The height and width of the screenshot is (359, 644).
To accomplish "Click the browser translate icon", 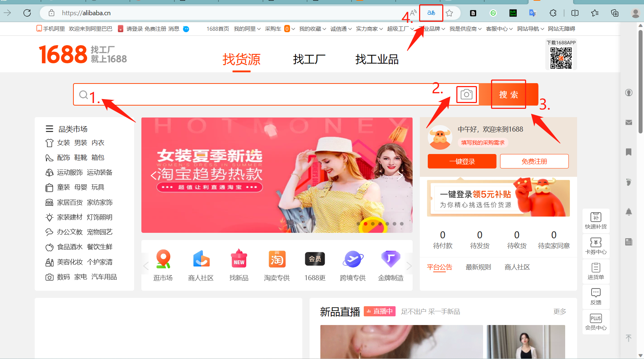I will [x=431, y=13].
